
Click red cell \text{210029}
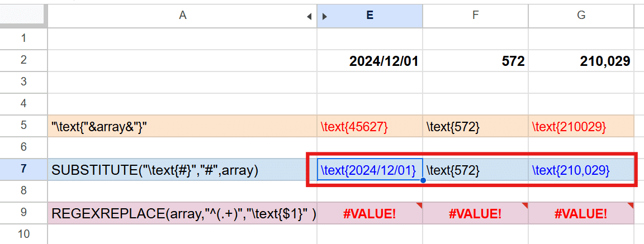click(x=581, y=126)
